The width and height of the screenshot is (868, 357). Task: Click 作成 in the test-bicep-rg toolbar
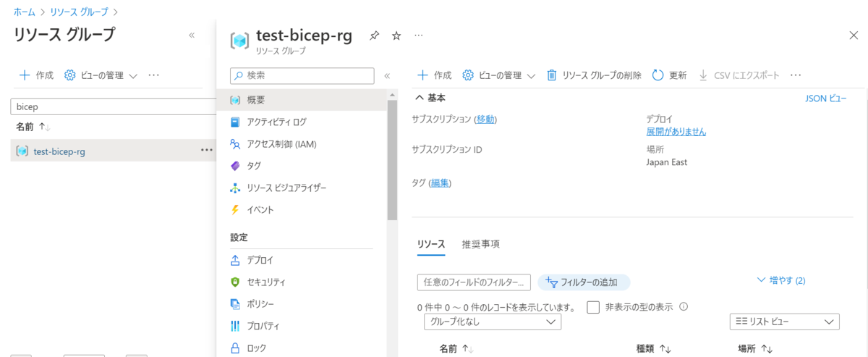click(435, 75)
